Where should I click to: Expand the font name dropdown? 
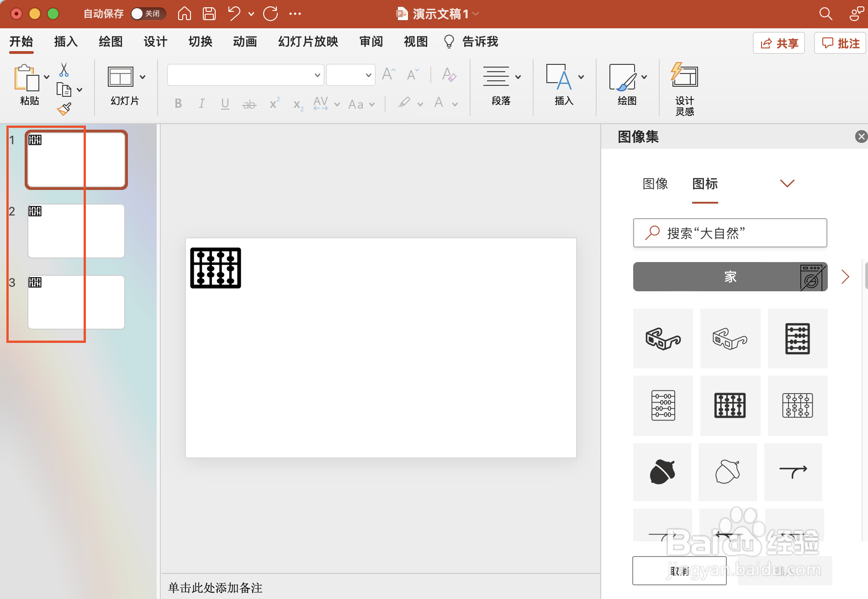(317, 74)
